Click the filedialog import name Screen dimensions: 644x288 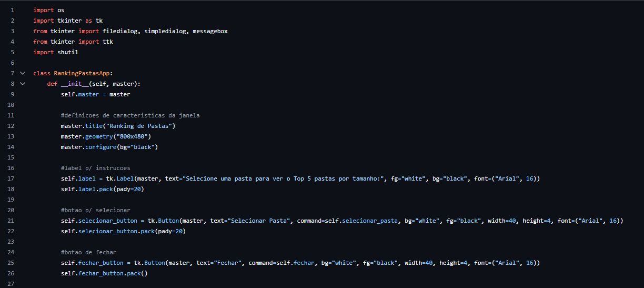118,31
